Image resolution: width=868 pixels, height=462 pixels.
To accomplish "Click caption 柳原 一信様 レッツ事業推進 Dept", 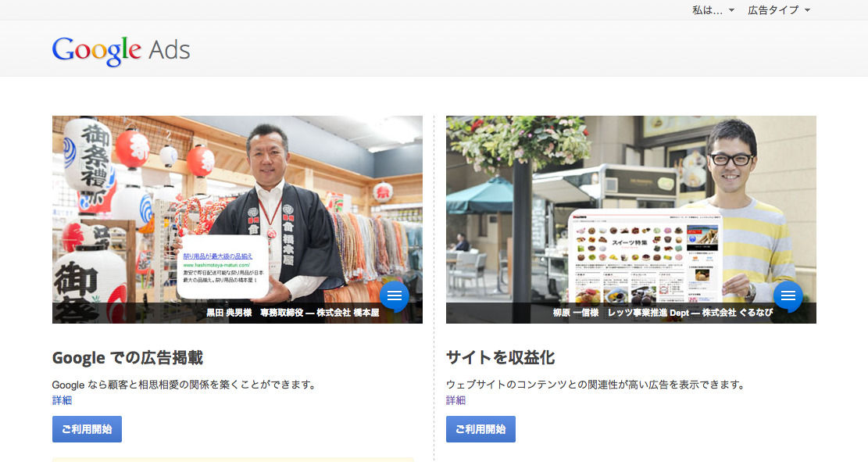I will point(621,313).
